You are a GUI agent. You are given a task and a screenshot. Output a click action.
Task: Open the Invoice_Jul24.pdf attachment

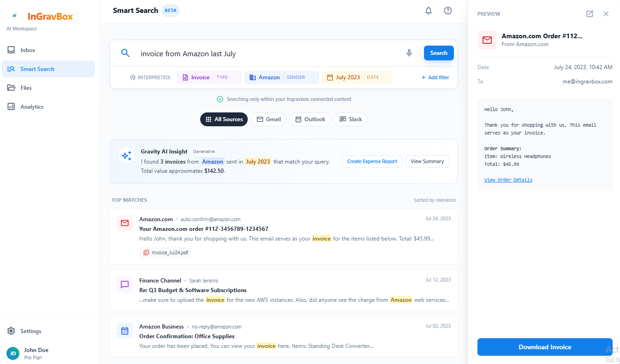coord(166,252)
